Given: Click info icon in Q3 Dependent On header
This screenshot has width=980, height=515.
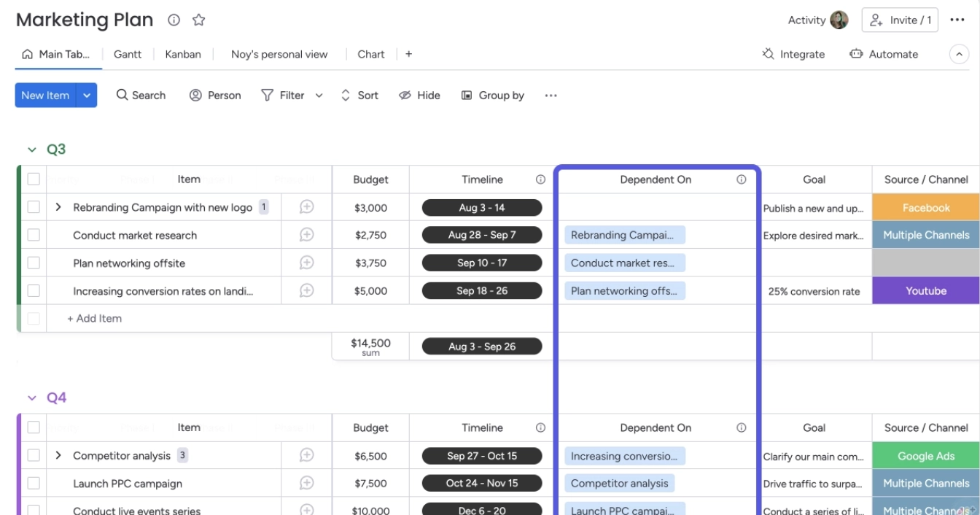Looking at the screenshot, I should point(741,179).
